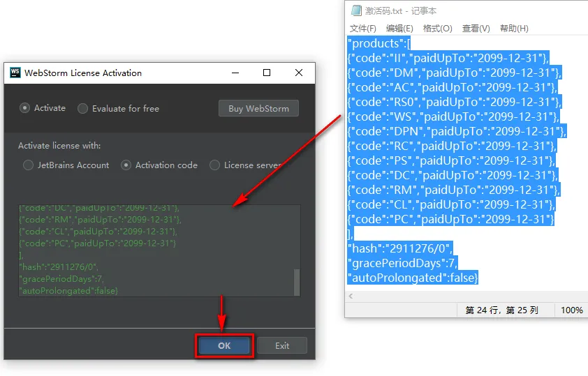Click the "products":[ line in Notepad

coord(379,43)
